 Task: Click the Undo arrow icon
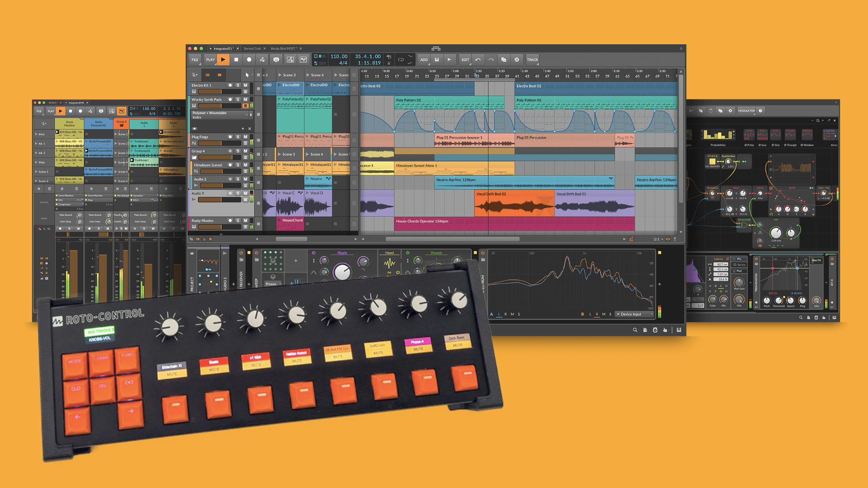(478, 60)
